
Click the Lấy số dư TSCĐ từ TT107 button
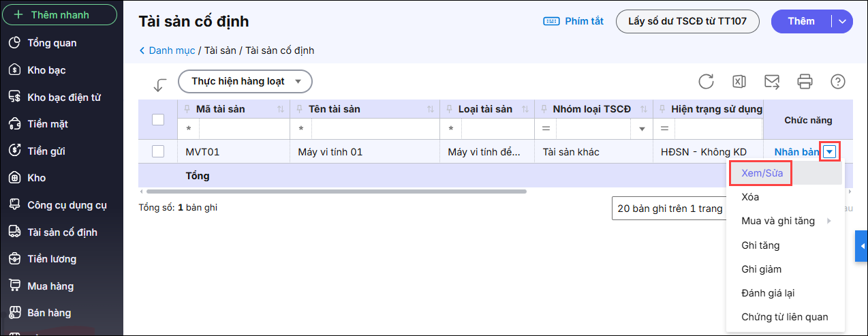(687, 21)
